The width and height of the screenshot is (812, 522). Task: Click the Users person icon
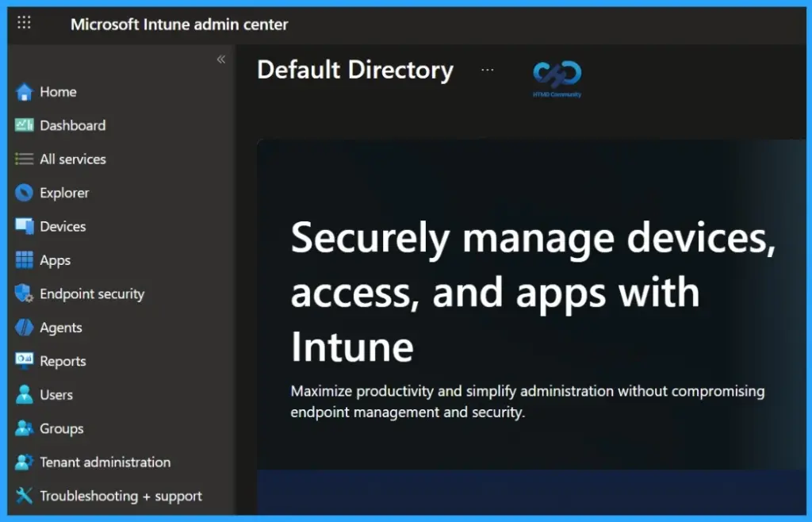[25, 394]
